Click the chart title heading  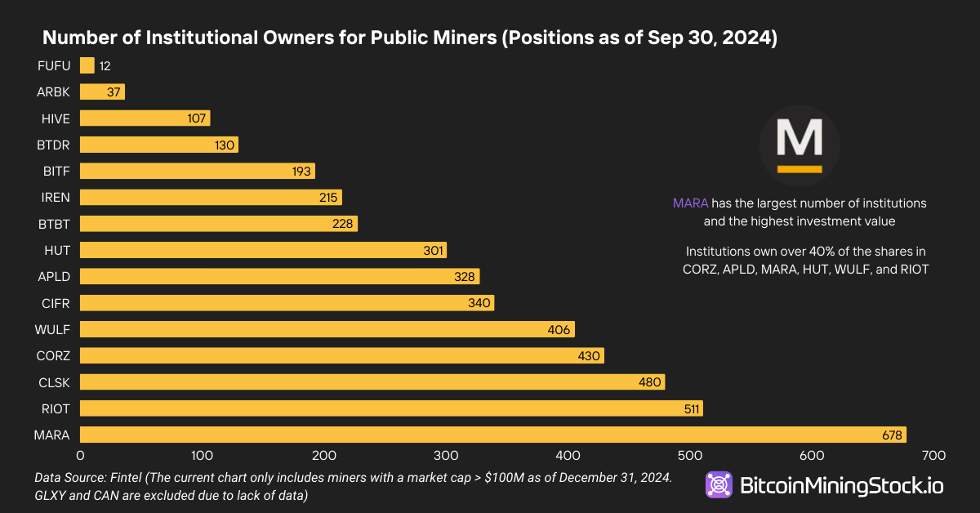pyautogui.click(x=409, y=38)
